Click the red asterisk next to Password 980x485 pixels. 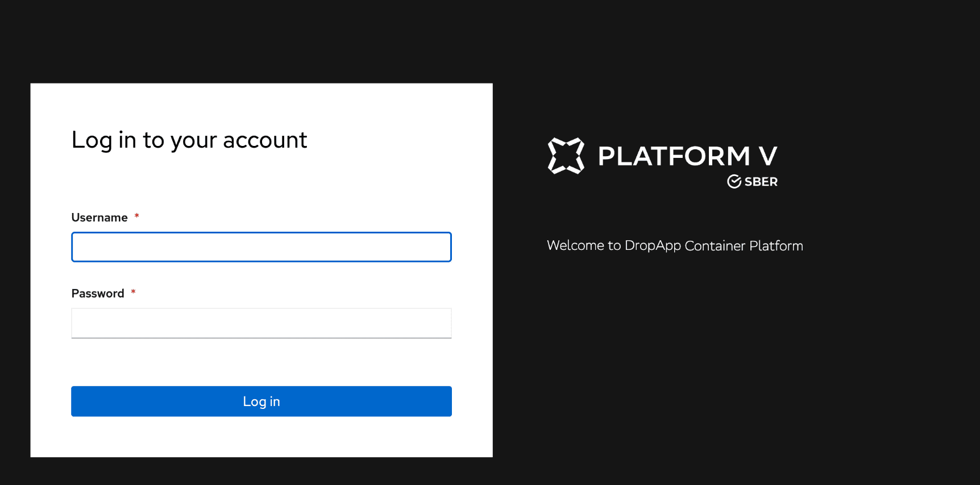133,292
